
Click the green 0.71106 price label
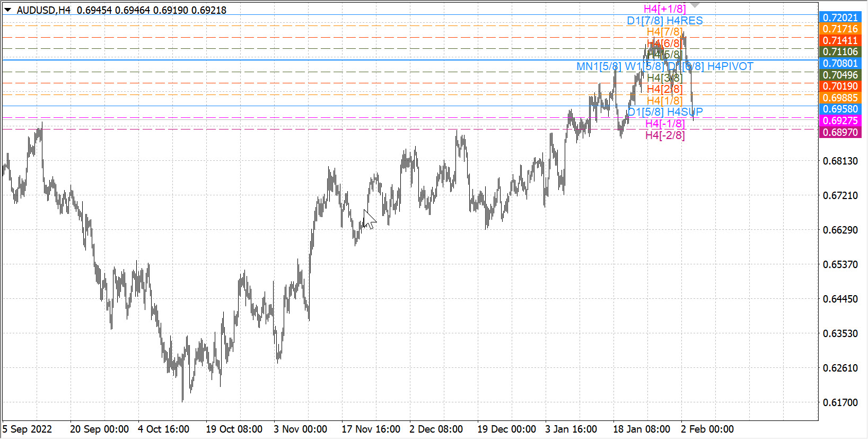click(x=840, y=52)
